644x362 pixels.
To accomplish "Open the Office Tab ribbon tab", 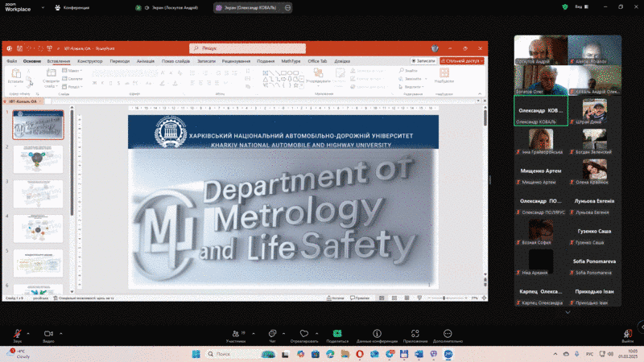I will point(317,61).
